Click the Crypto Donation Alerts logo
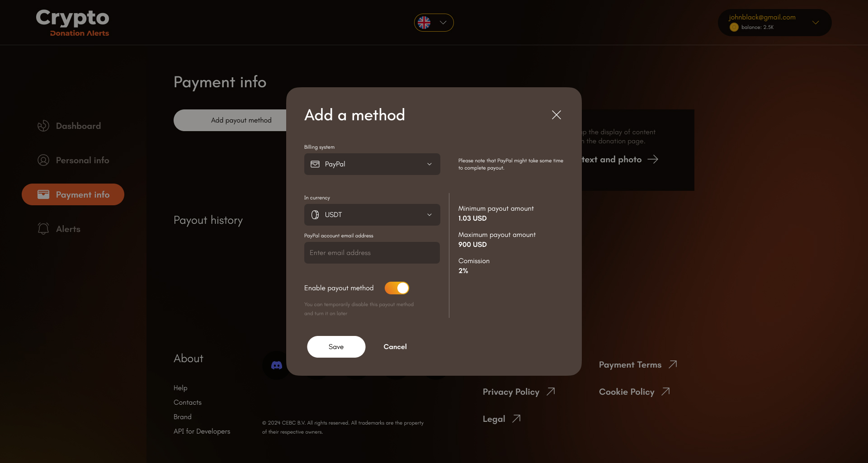 73,23
